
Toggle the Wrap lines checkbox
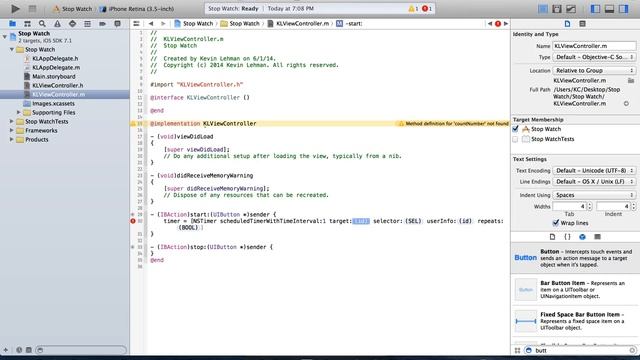556,223
